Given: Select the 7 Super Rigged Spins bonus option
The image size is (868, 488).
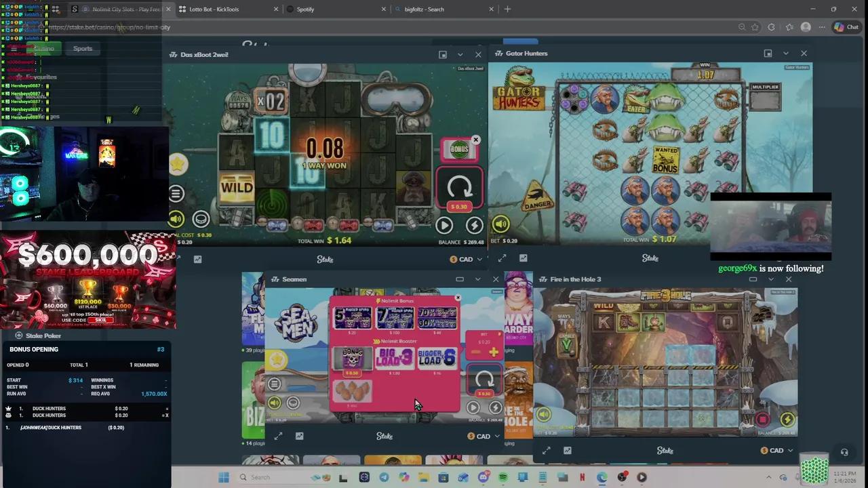Looking at the screenshot, I should pyautogui.click(x=395, y=317).
